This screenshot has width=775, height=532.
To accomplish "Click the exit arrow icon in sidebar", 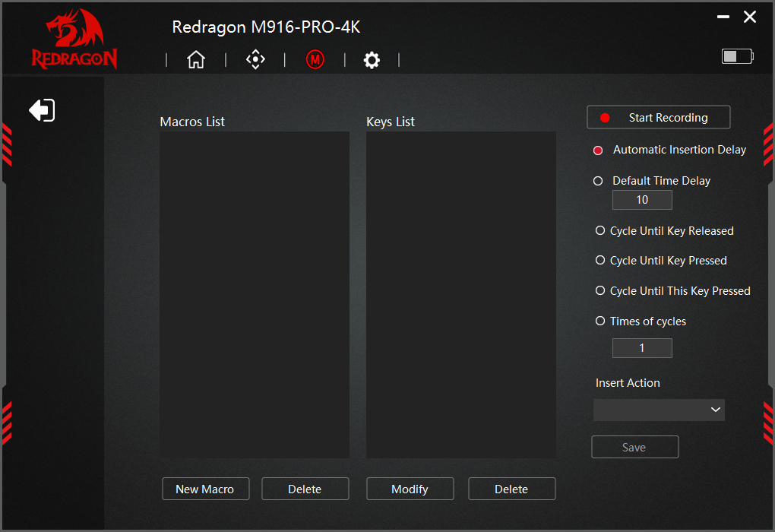I will tap(42, 109).
